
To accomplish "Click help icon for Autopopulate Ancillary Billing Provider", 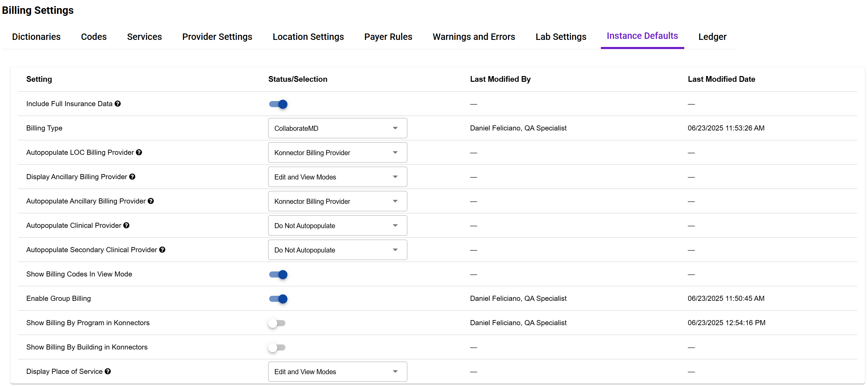I will pos(151,201).
